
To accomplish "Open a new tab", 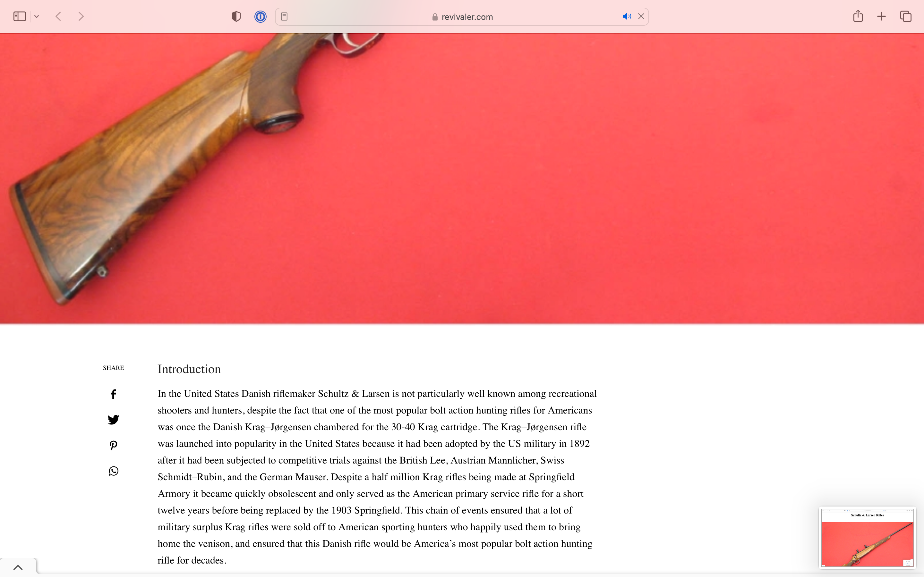I will (881, 16).
